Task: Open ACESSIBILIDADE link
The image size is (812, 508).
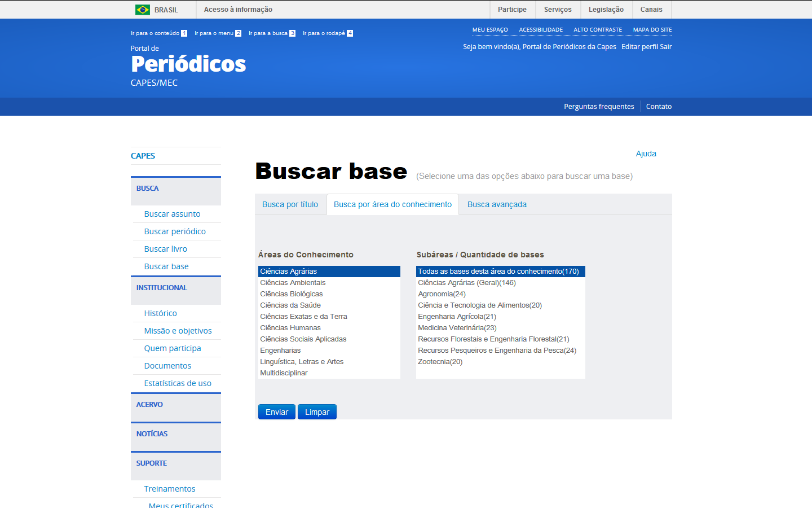Action: tap(541, 30)
